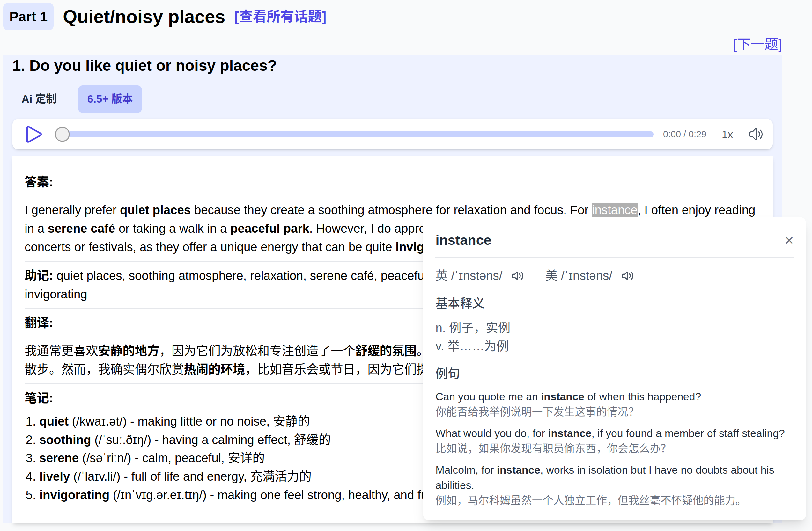Play the answer audio
The height and width of the screenshot is (531, 812).
pyautogui.click(x=33, y=135)
